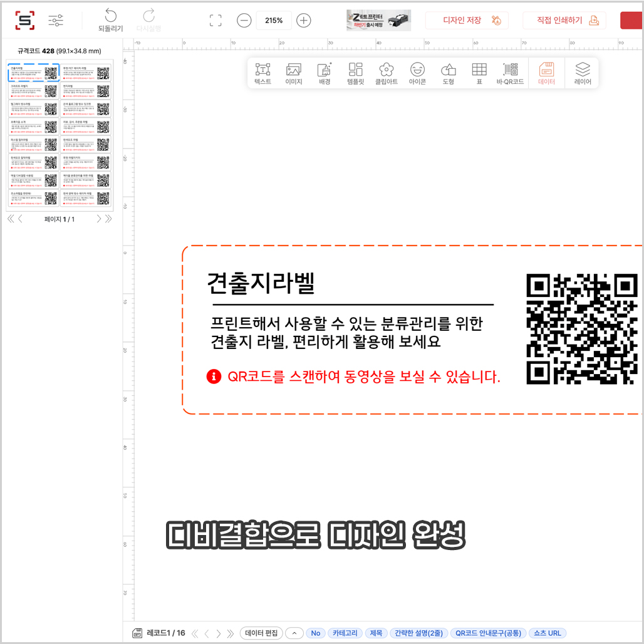Click the red info circle icon
644x644 pixels.
pos(214,377)
